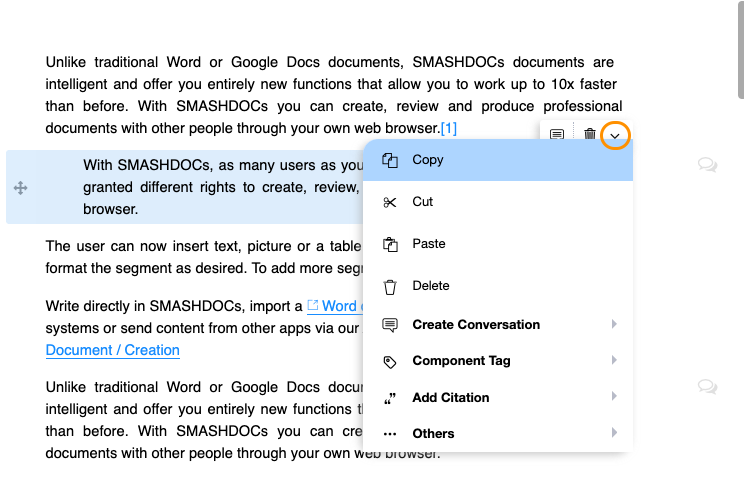Click the move handle of highlighted segment
Screen dimensions: 744x494
click(x=20, y=188)
